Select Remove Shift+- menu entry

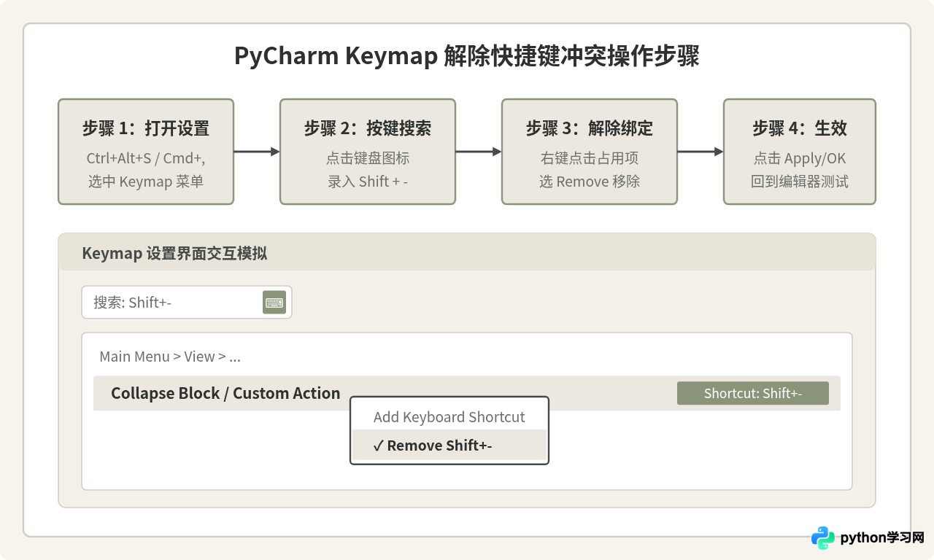click(449, 445)
